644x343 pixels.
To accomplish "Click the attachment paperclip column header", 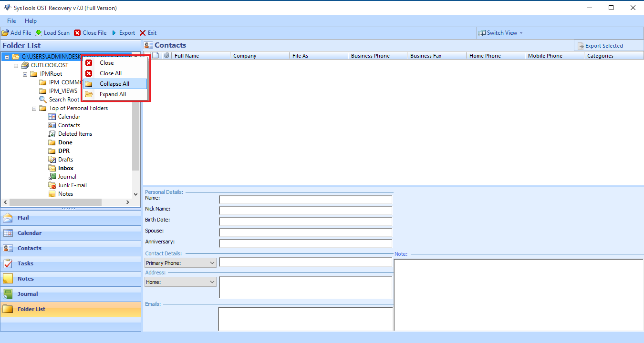I will (x=166, y=56).
